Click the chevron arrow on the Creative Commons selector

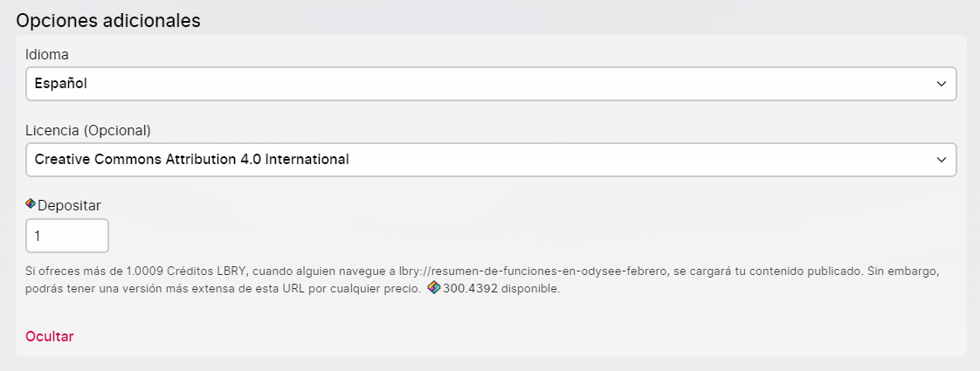pos(942,160)
